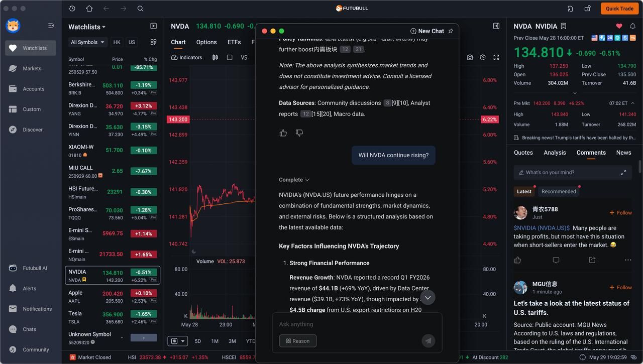Image resolution: width=643 pixels, height=364 pixels.
Task: Filter watchlist by US market
Action: point(132,42)
